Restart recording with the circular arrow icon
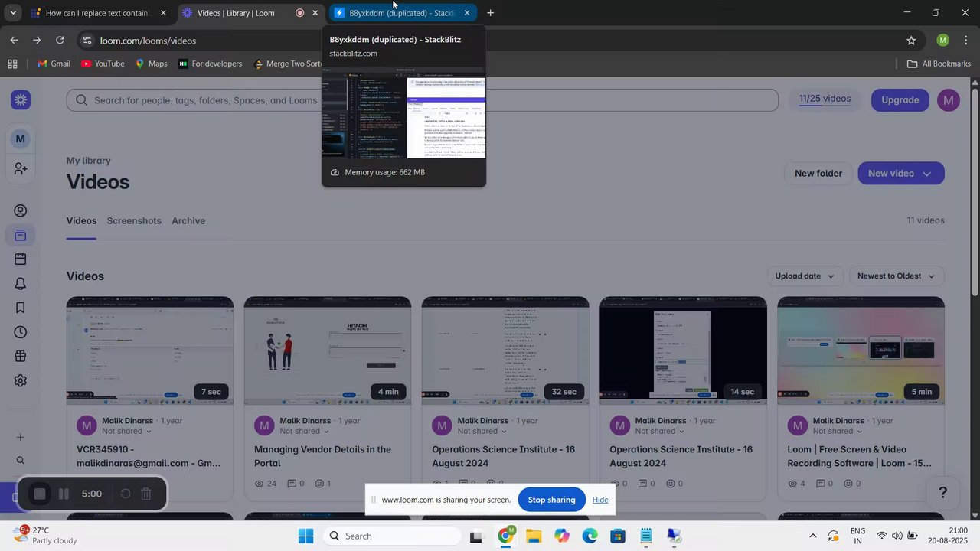980x551 pixels. [x=126, y=494]
